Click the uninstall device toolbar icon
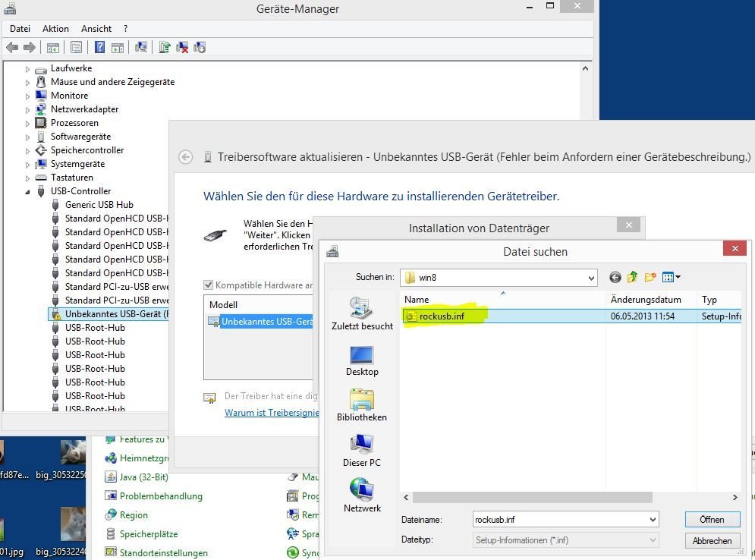The image size is (755, 560). [x=182, y=48]
